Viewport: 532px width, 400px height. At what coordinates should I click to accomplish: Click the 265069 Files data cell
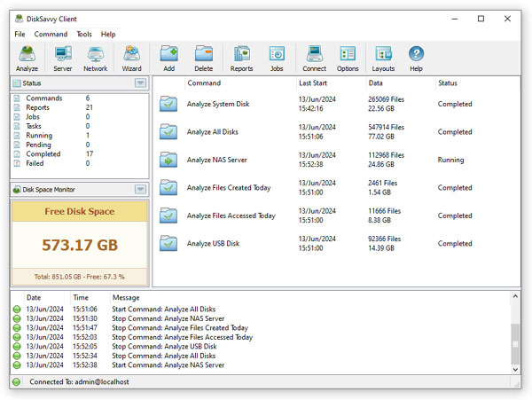(x=386, y=99)
